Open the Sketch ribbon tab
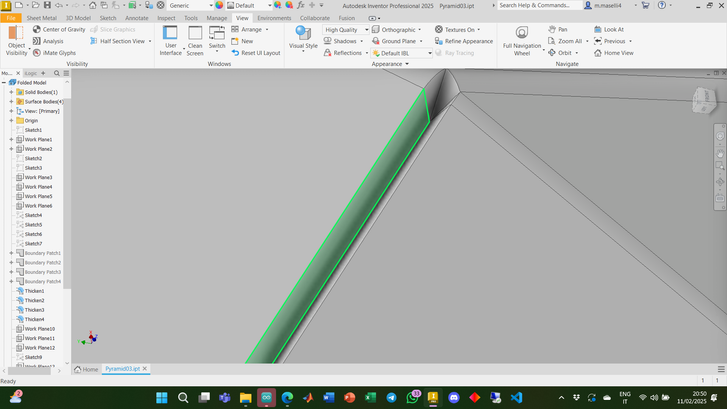 (108, 18)
